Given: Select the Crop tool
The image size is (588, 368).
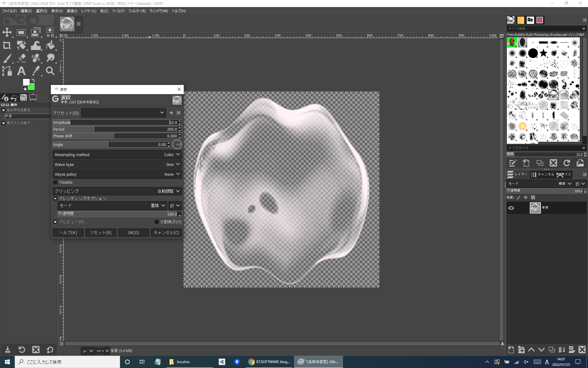Looking at the screenshot, I should (7, 45).
